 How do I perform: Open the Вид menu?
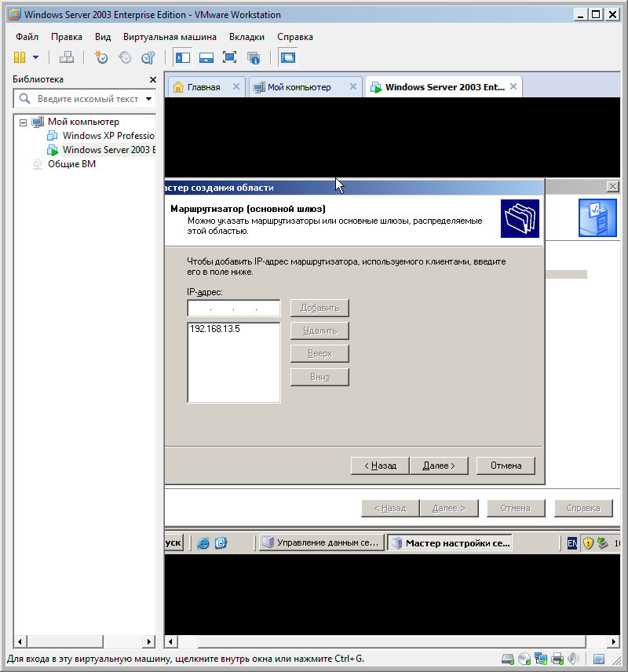[103, 37]
